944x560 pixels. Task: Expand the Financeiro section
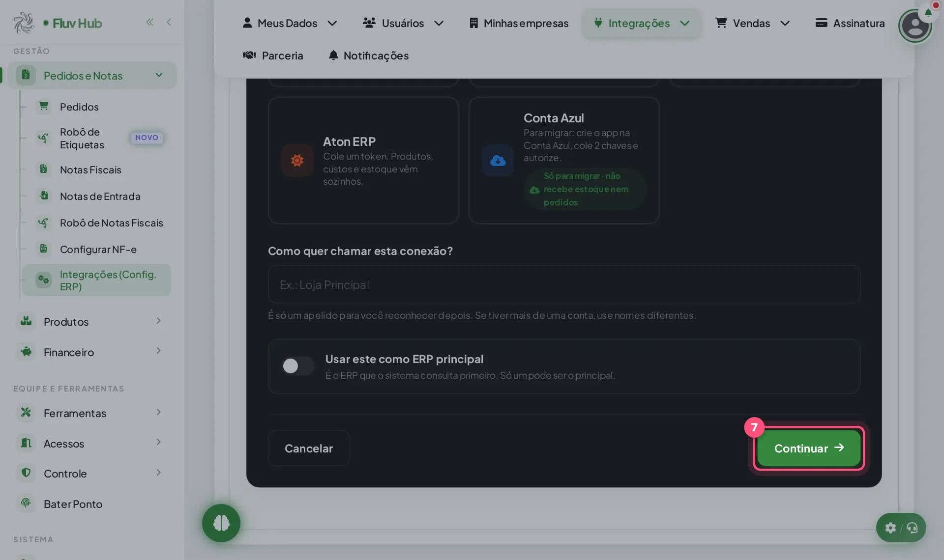tap(92, 352)
